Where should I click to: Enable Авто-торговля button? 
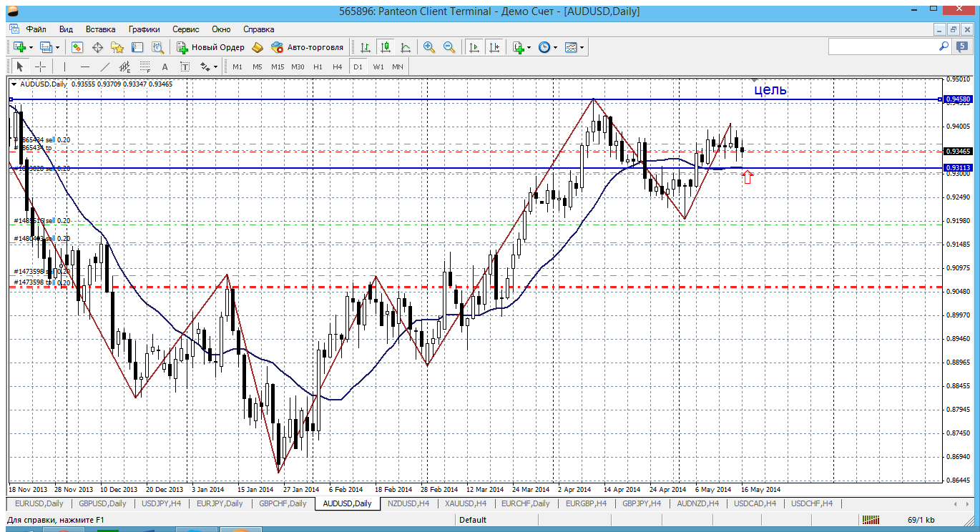(x=308, y=47)
